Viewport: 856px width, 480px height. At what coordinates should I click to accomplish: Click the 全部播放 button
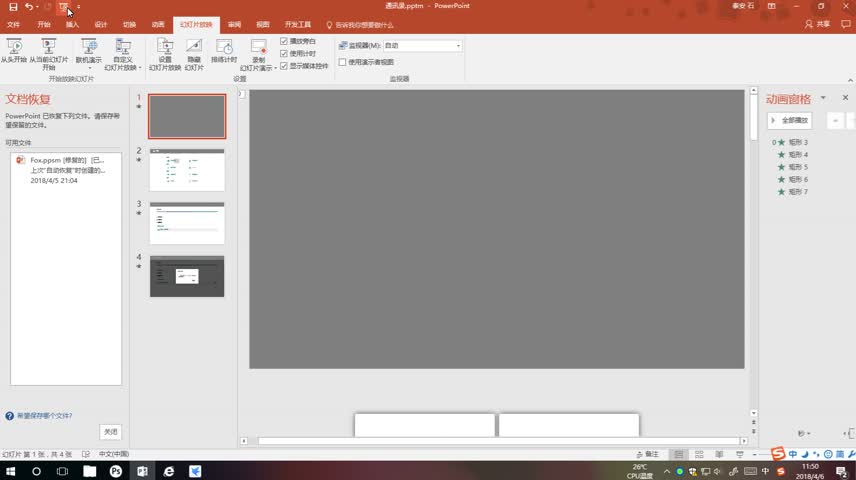[x=790, y=120]
